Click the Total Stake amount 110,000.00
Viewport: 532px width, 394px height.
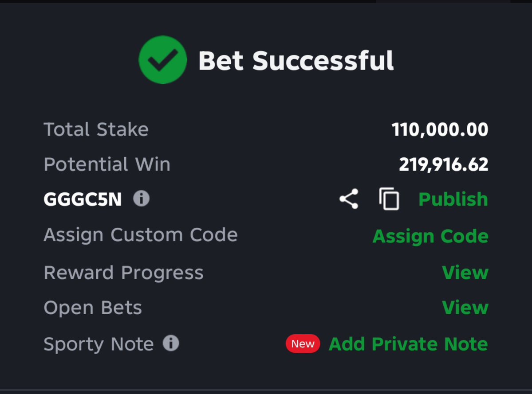click(440, 129)
